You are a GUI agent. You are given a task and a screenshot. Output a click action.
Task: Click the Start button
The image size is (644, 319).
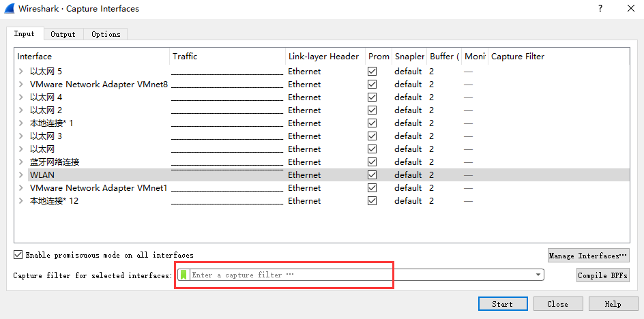coord(503,304)
